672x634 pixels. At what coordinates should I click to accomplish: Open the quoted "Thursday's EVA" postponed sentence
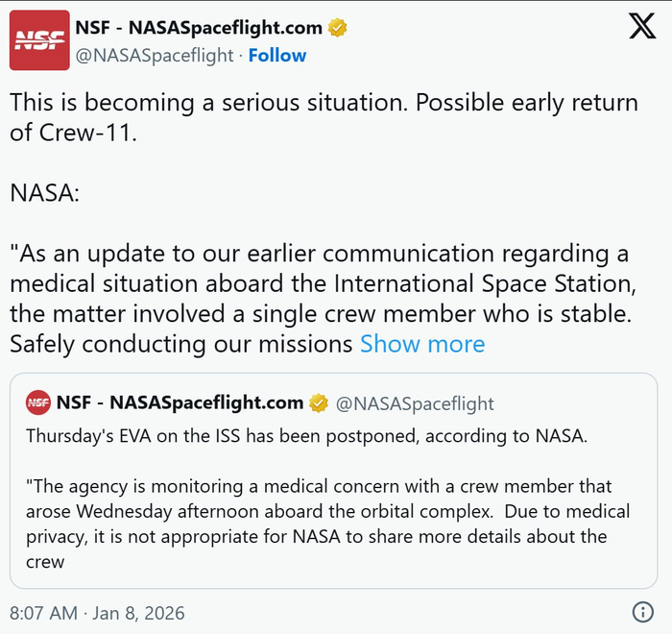click(x=305, y=436)
